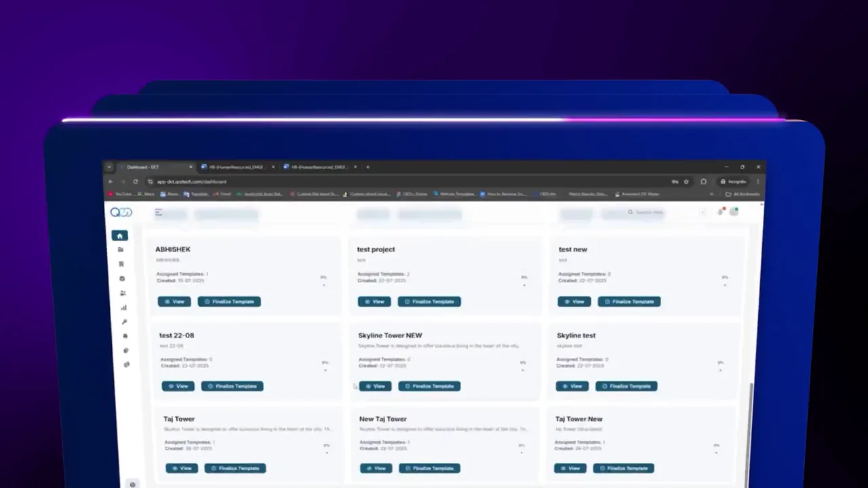The image size is (868, 488).
Task: View the Taj Tower New project
Action: (x=570, y=468)
